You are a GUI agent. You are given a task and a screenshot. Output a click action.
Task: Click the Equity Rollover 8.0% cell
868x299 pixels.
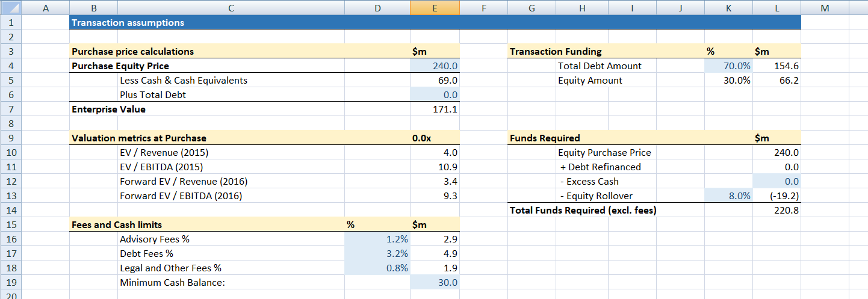pos(728,196)
